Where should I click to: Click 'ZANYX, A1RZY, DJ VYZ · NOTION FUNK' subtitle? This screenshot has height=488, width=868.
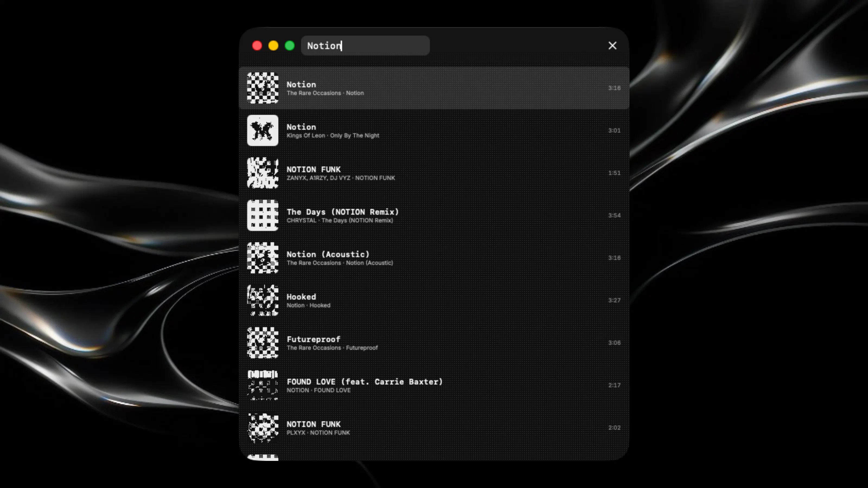pyautogui.click(x=341, y=178)
